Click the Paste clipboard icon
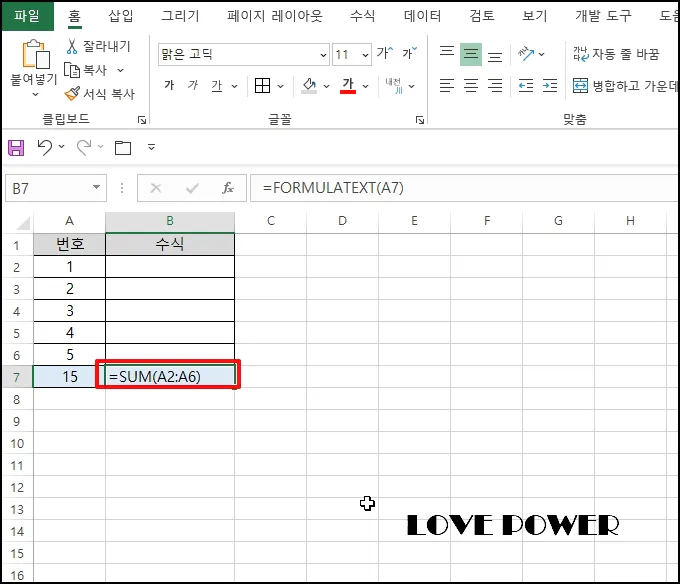The height and width of the screenshot is (584, 680). [x=35, y=54]
